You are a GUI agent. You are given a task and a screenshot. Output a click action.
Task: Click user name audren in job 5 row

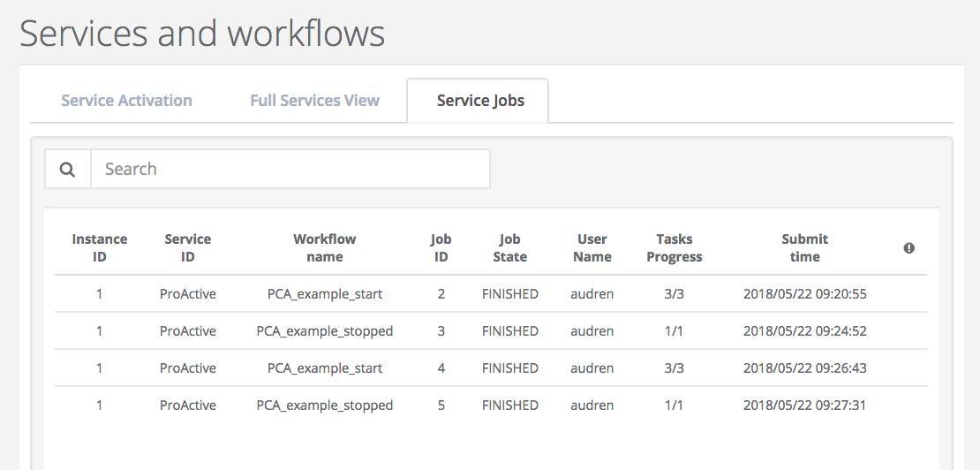pyautogui.click(x=592, y=406)
